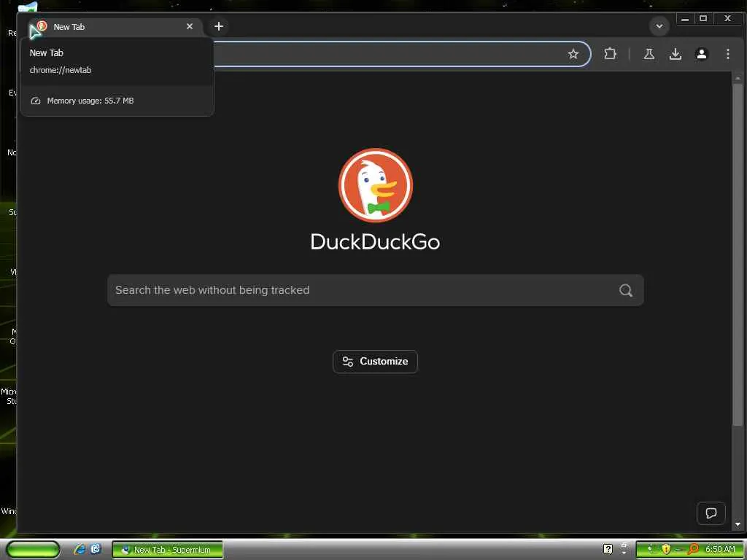The width and height of the screenshot is (747, 560).
Task: Maximize the Supermium window
Action: (x=703, y=18)
